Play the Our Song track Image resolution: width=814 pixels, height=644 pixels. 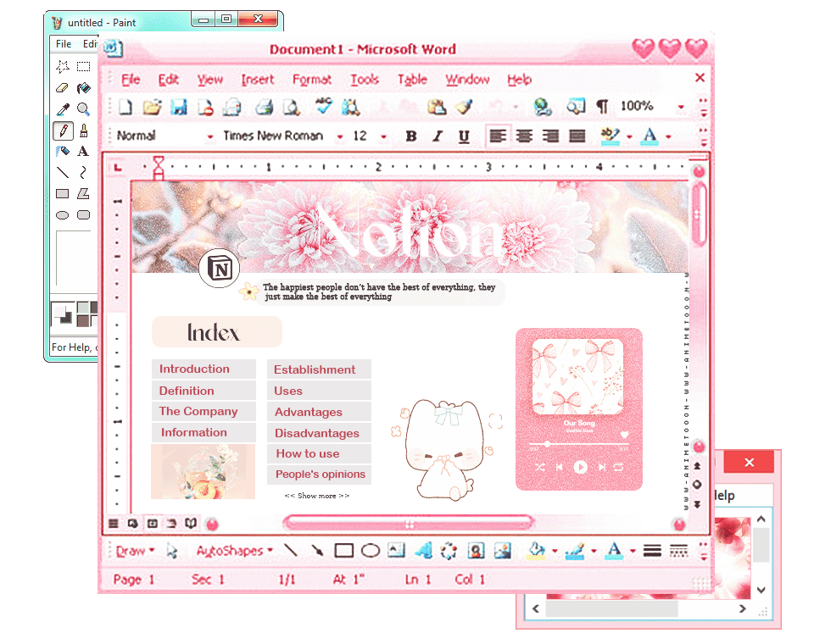coord(580,467)
